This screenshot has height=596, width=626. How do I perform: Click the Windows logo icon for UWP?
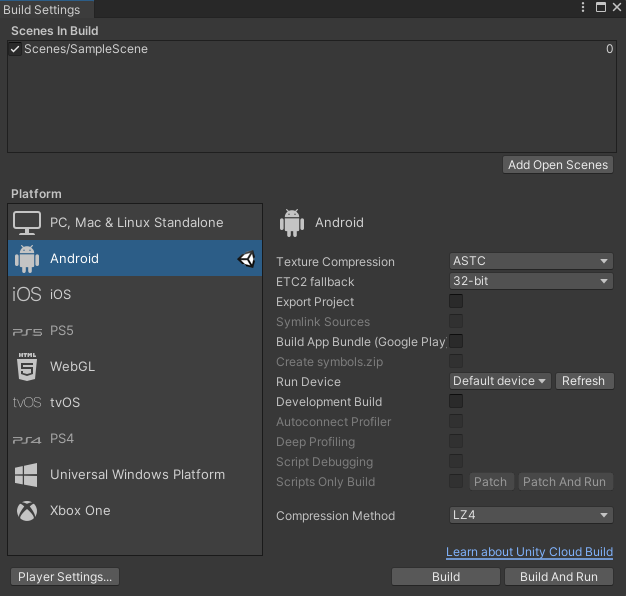26,475
